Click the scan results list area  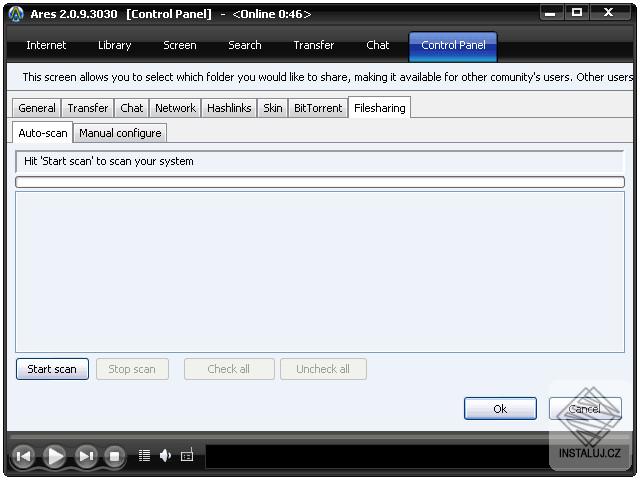pyautogui.click(x=320, y=272)
